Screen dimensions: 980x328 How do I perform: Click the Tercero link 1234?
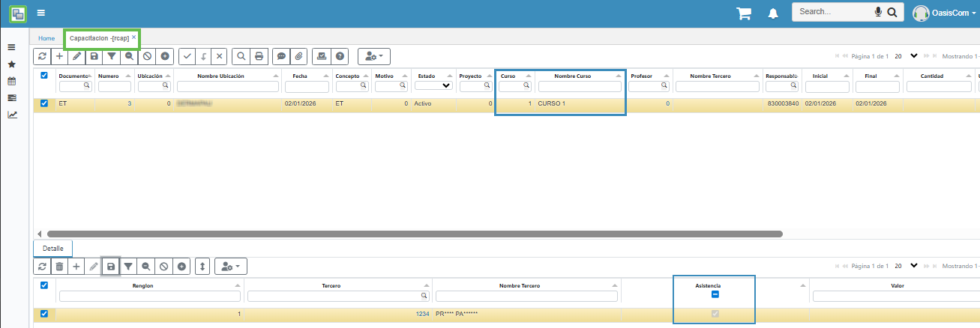422,314
